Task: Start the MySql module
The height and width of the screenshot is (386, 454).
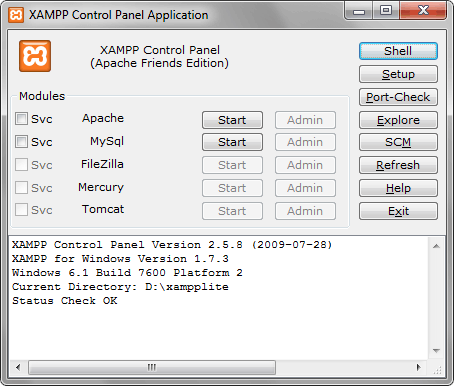Action: pos(232,142)
